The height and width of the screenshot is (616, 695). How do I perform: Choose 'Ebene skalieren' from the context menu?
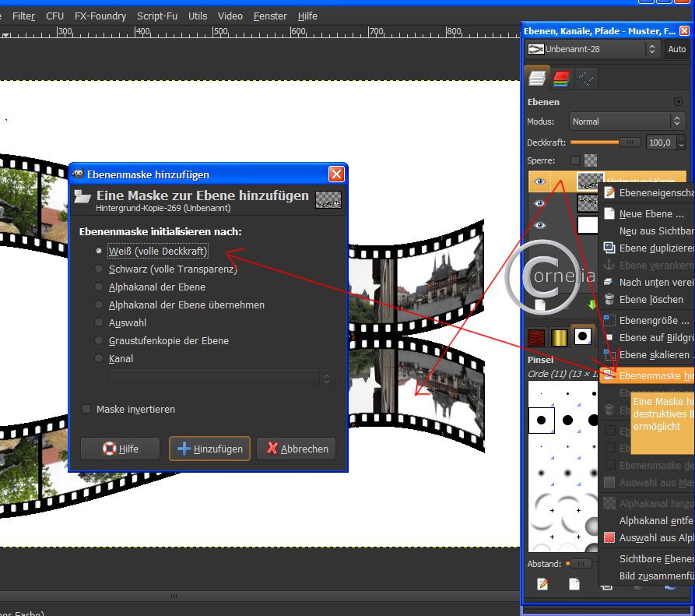click(x=654, y=354)
